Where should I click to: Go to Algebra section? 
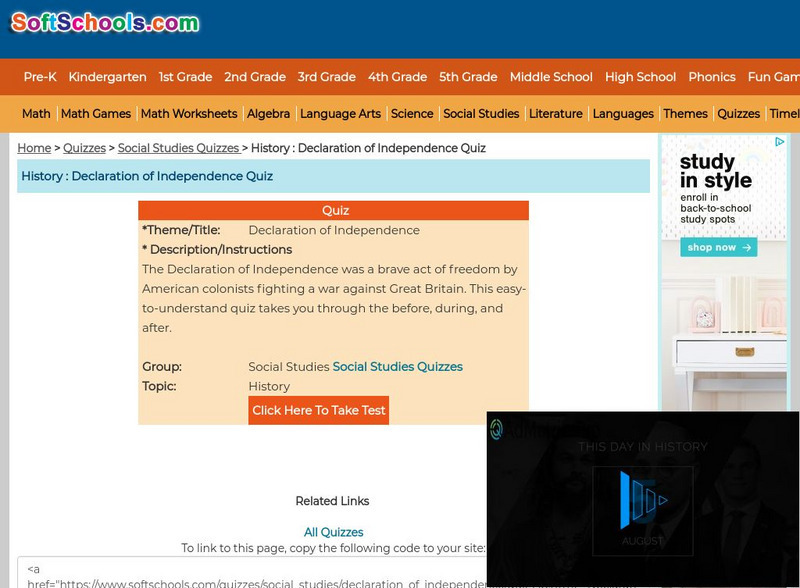tap(268, 113)
